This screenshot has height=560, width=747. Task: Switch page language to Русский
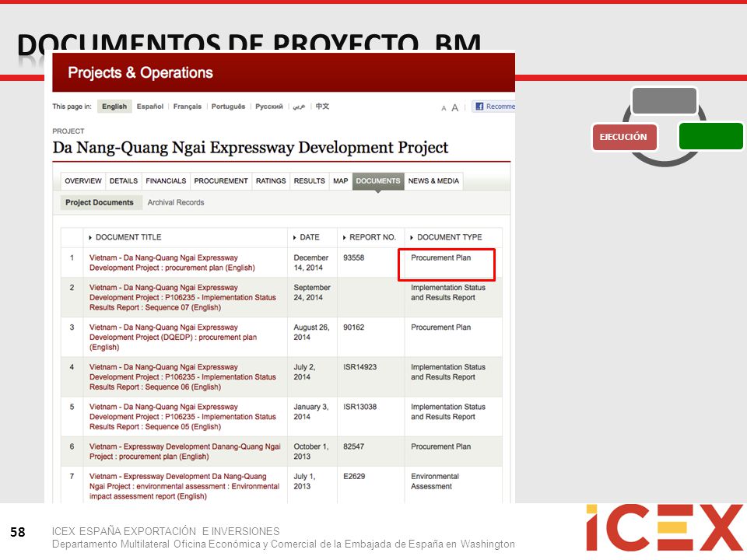point(269,107)
